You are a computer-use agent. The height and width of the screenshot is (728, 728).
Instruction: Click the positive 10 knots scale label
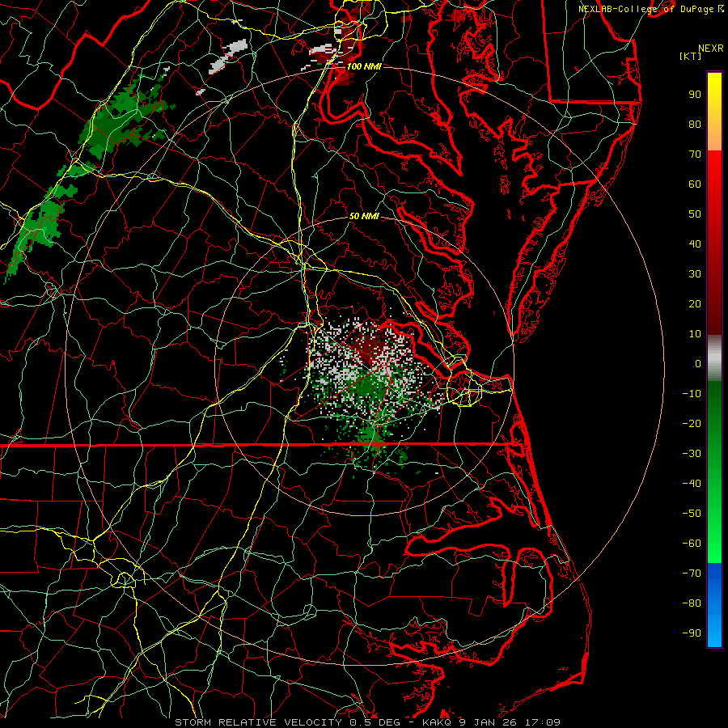(x=695, y=334)
